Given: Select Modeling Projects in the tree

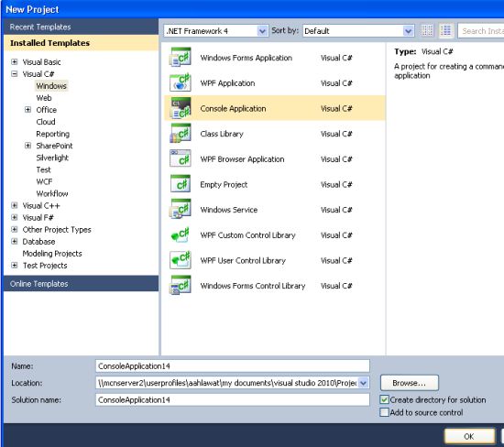Looking at the screenshot, I should pos(52,254).
